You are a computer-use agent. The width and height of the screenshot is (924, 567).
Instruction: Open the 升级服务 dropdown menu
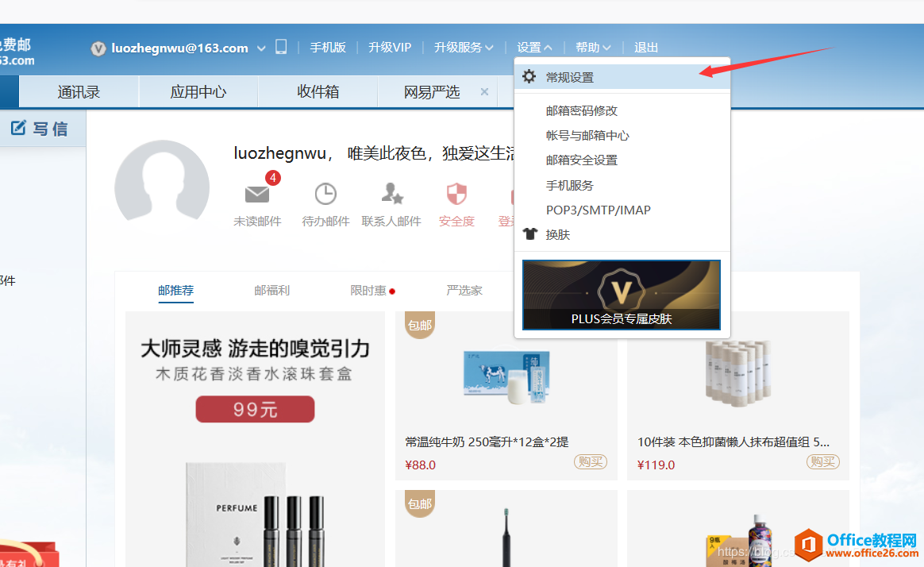coord(464,48)
